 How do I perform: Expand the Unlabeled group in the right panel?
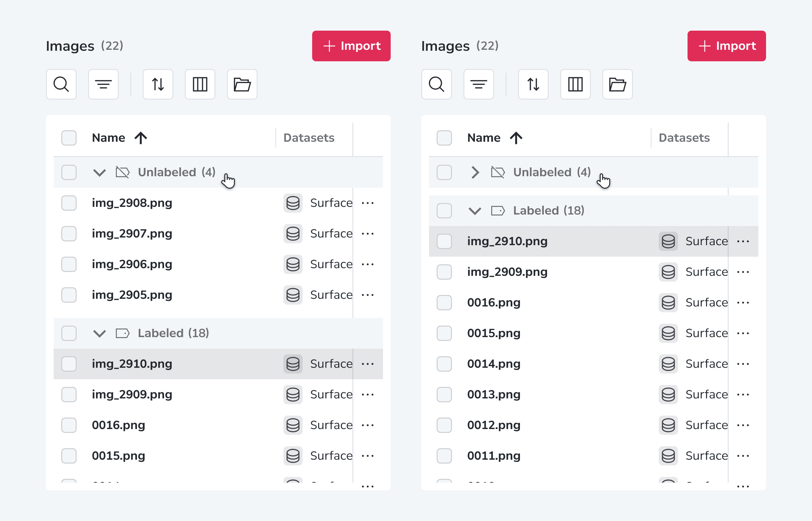coord(475,172)
